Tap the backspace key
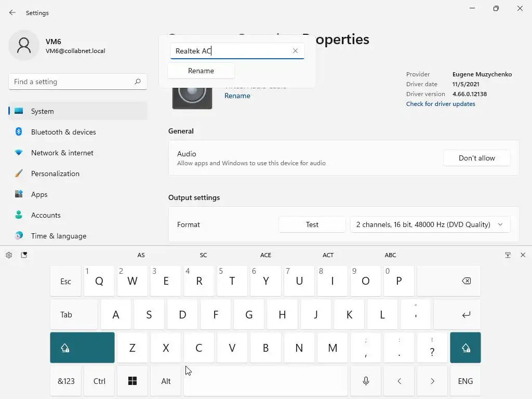 [x=448, y=281]
